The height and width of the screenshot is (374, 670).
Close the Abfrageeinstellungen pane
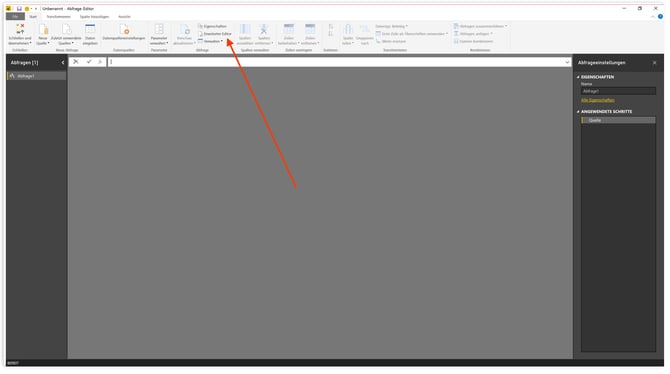click(x=654, y=63)
